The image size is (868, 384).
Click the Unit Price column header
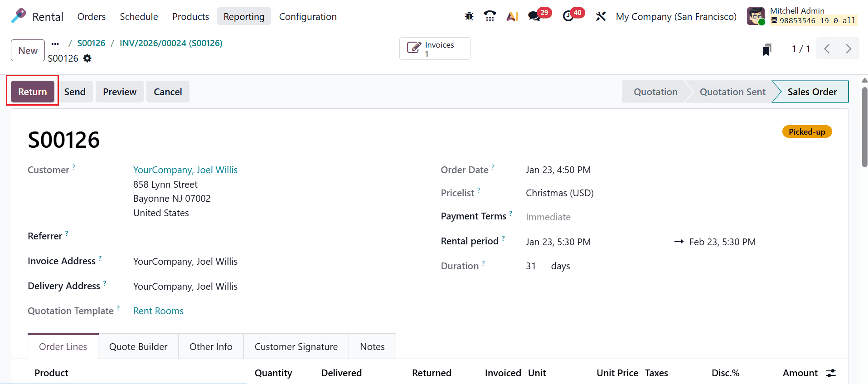pyautogui.click(x=617, y=373)
